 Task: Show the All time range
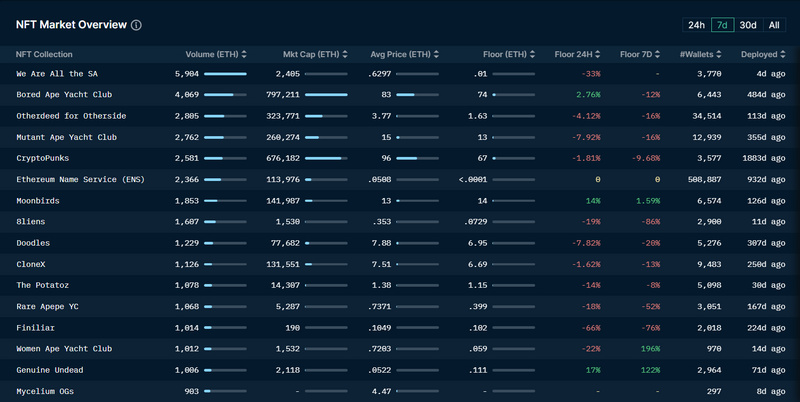(774, 25)
